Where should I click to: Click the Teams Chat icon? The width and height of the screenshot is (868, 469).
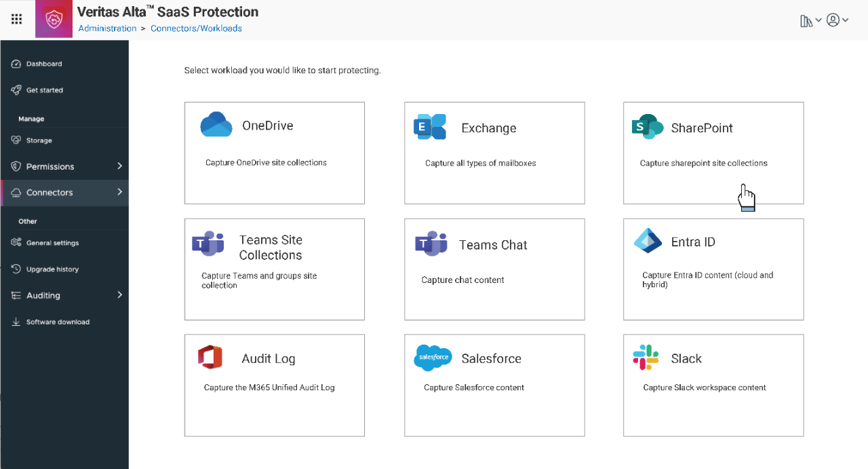pyautogui.click(x=431, y=244)
